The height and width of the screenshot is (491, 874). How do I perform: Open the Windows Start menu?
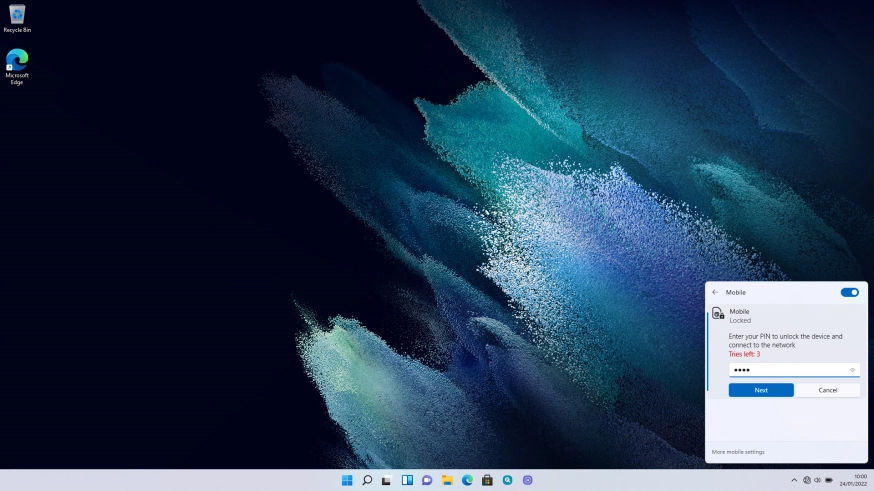pyautogui.click(x=347, y=480)
